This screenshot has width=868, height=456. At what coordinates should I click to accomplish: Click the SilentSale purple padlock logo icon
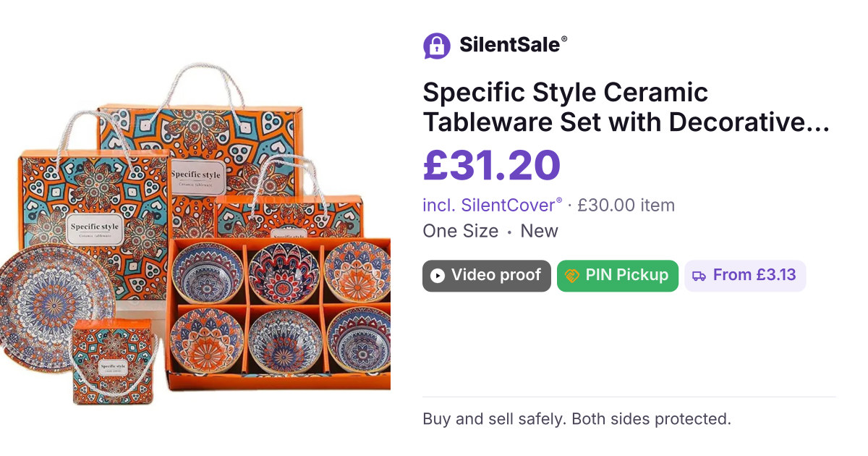(437, 46)
